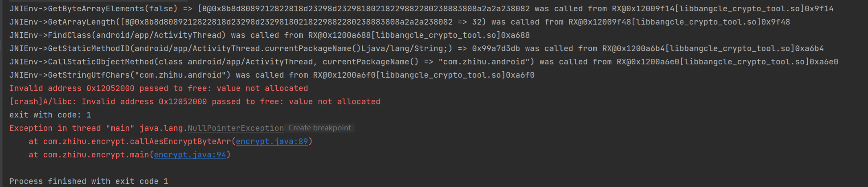This screenshot has width=868, height=187.
Task: Click the 'exit with code: 1' line
Action: tap(50, 115)
